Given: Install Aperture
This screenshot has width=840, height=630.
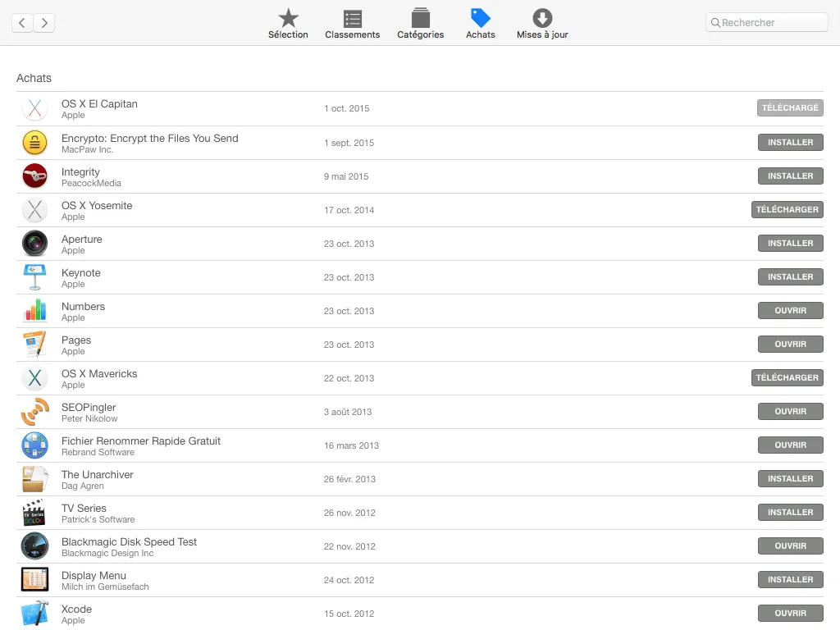Looking at the screenshot, I should point(790,243).
